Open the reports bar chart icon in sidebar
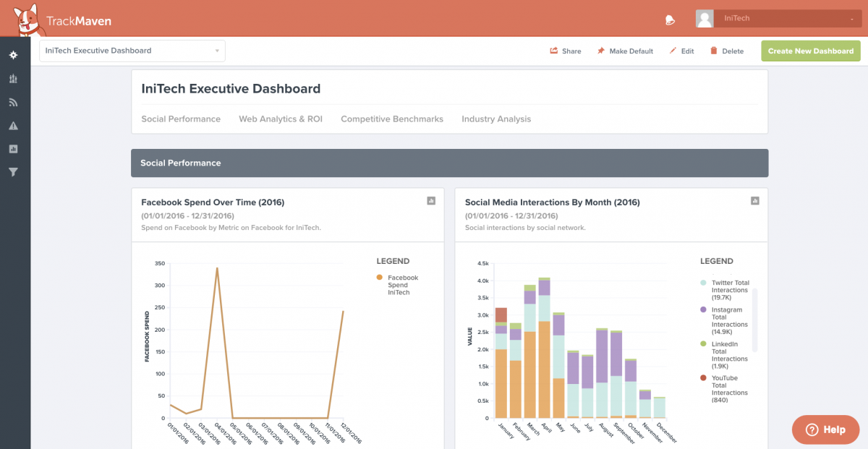 pos(14,148)
